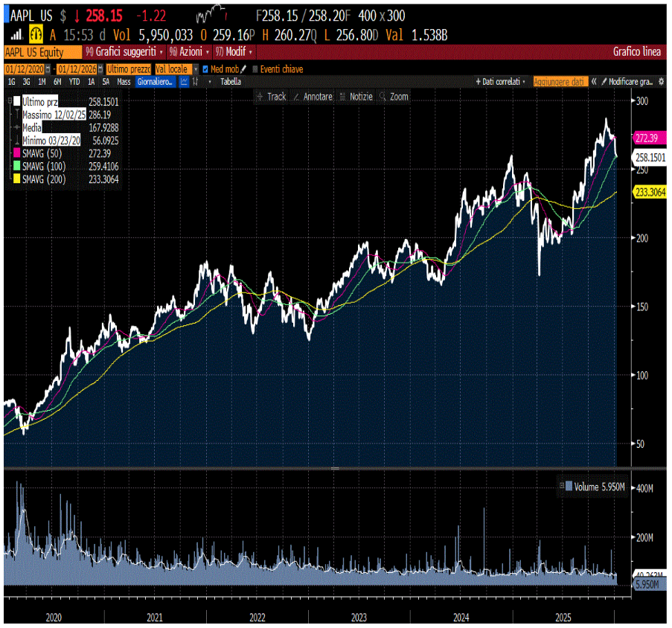Click green SMAVG (100) color swatch

16,166
